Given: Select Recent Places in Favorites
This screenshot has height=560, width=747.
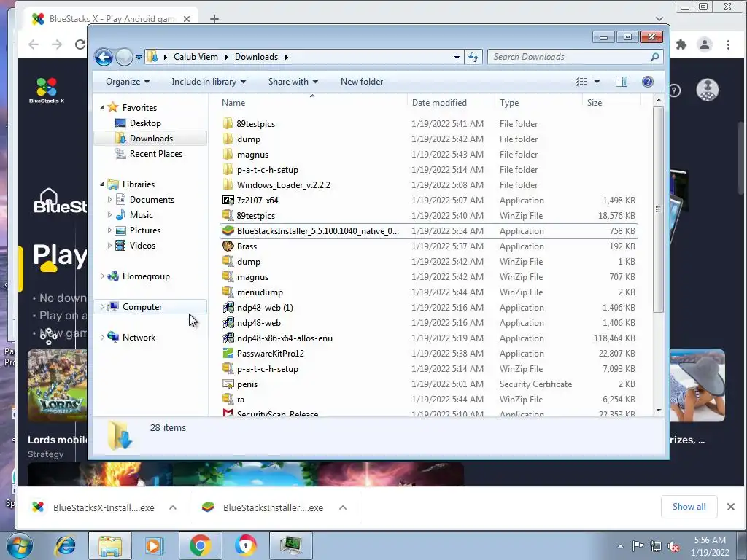Looking at the screenshot, I should click(156, 153).
